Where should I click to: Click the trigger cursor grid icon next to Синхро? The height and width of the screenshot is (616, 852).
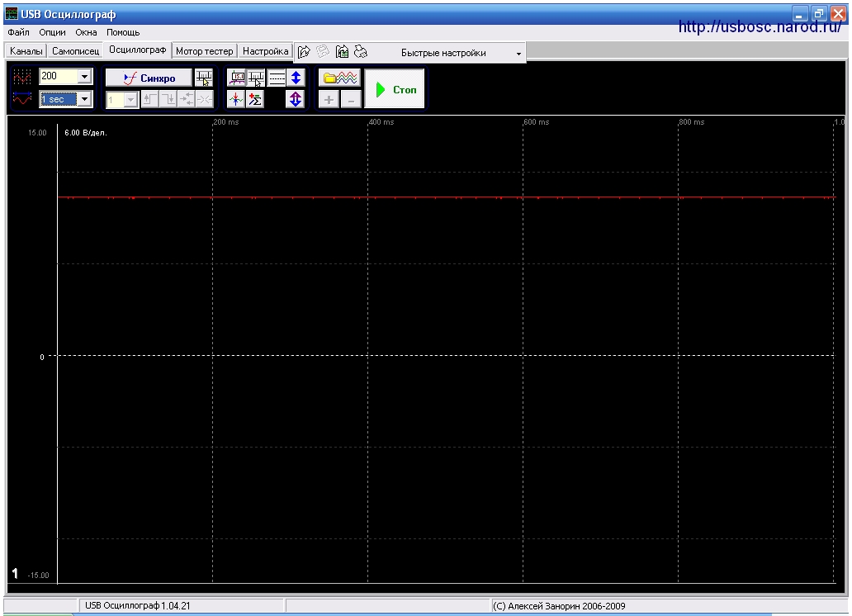click(x=204, y=78)
